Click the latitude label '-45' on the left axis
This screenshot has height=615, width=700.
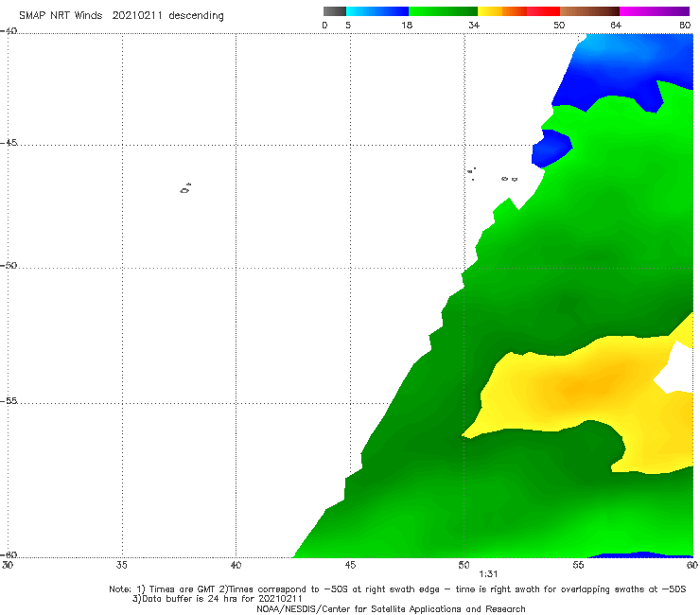click(x=9, y=143)
